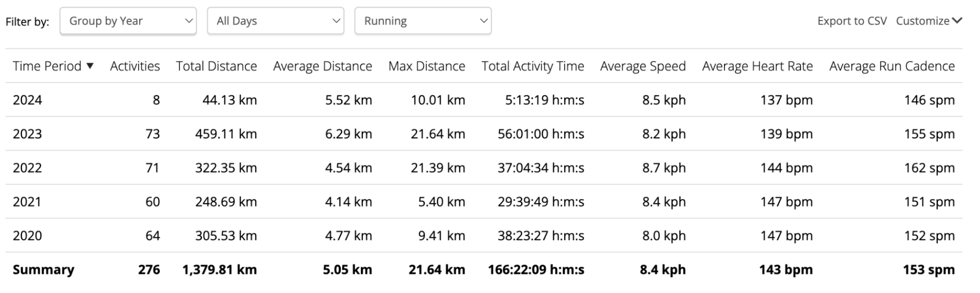
Task: Select the 2020 time period row
Action: (x=27, y=236)
